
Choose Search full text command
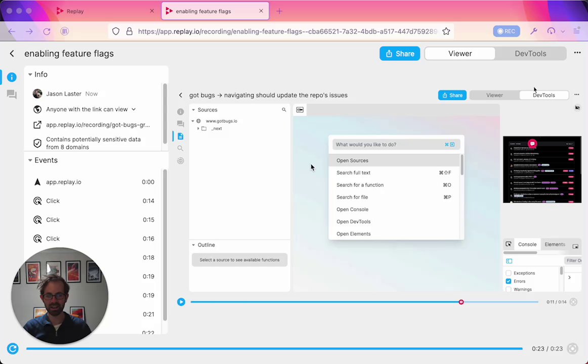click(394, 172)
